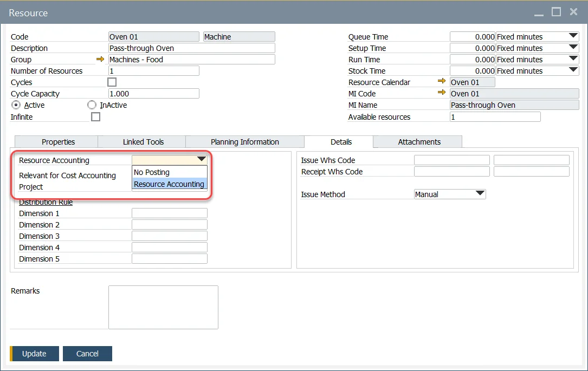Select Resource Accounting in the dropdown list
The image size is (588, 371).
click(169, 184)
